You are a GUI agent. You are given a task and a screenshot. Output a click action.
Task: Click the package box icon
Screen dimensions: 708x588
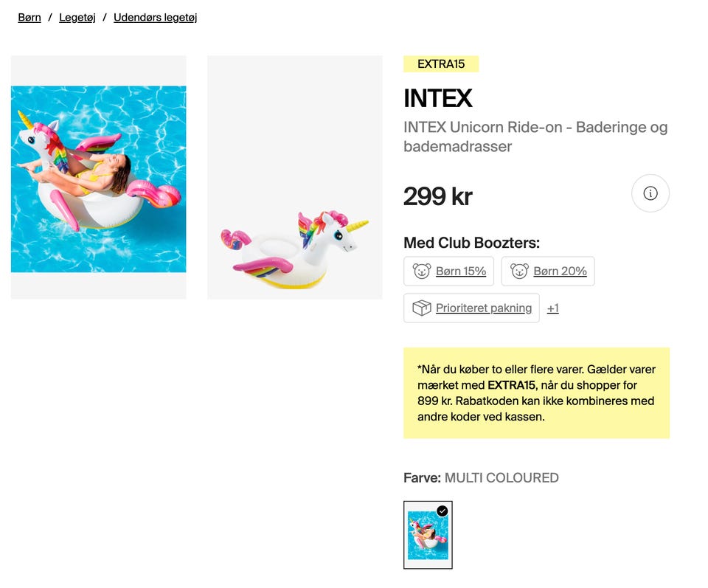(x=421, y=308)
